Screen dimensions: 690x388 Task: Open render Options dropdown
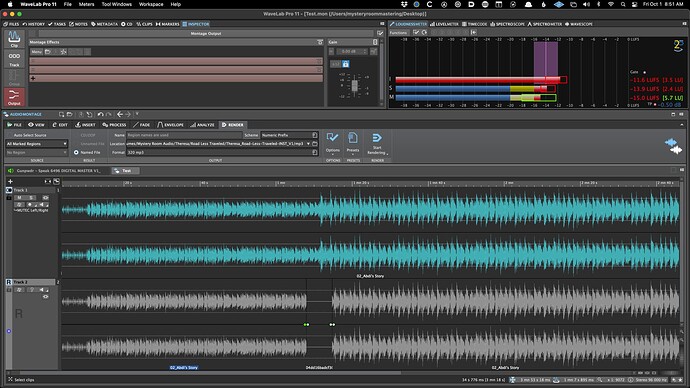[333, 143]
